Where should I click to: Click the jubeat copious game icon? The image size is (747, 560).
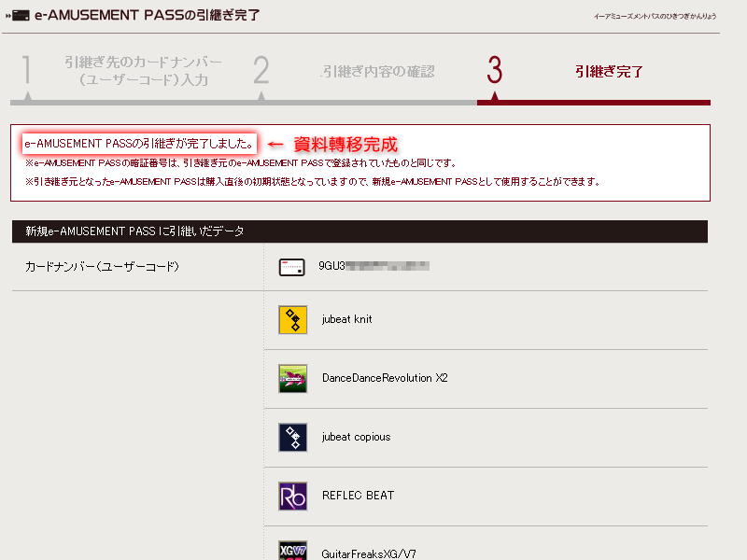292,437
